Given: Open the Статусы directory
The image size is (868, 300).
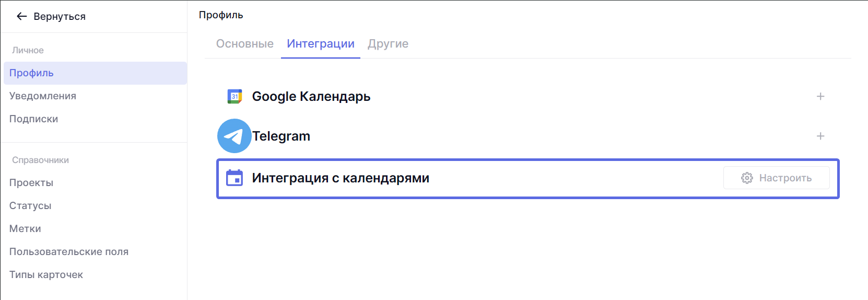Looking at the screenshot, I should [30, 206].
